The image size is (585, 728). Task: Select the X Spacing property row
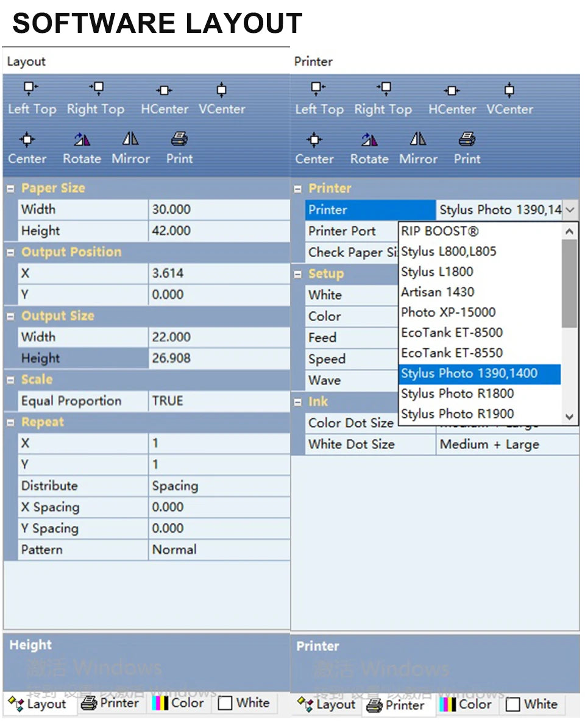click(154, 507)
